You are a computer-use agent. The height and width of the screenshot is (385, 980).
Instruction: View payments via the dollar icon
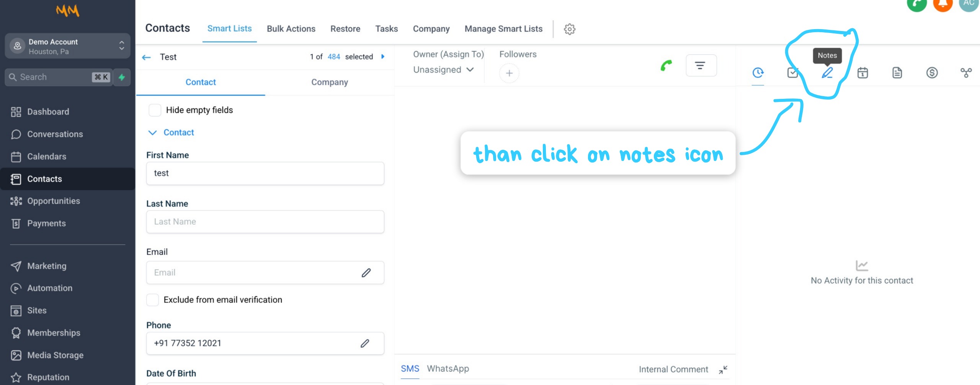click(x=933, y=73)
